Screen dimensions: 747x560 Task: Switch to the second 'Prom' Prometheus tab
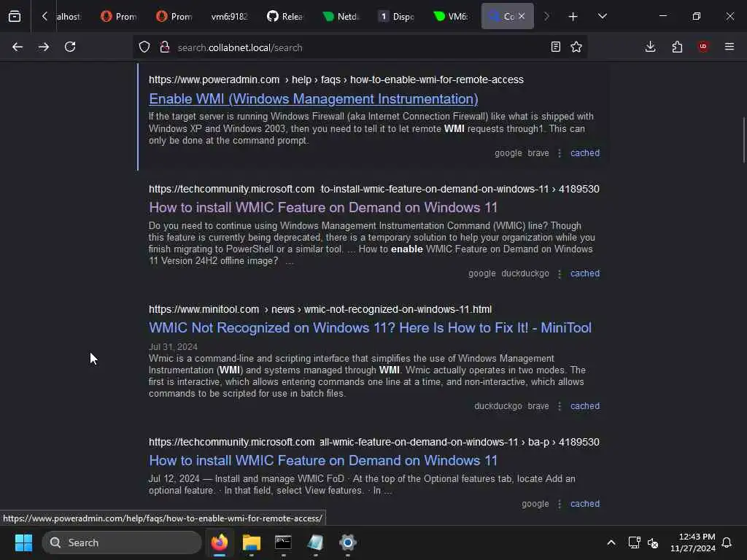tap(174, 17)
